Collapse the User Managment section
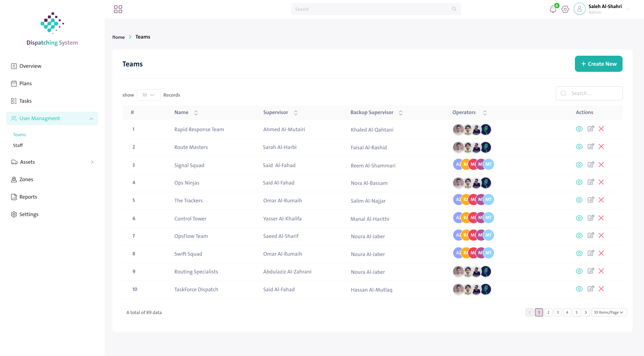This screenshot has height=356, width=644. pos(91,119)
